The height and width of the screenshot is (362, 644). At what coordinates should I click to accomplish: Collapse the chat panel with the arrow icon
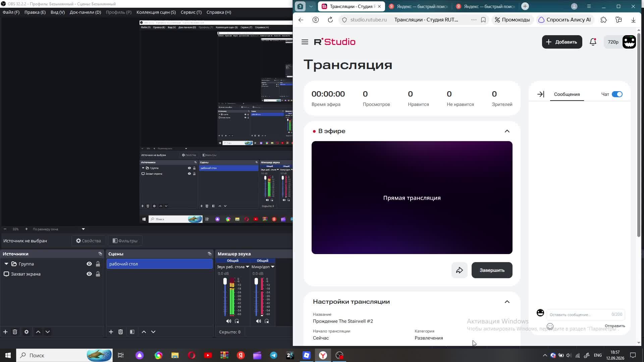click(540, 94)
